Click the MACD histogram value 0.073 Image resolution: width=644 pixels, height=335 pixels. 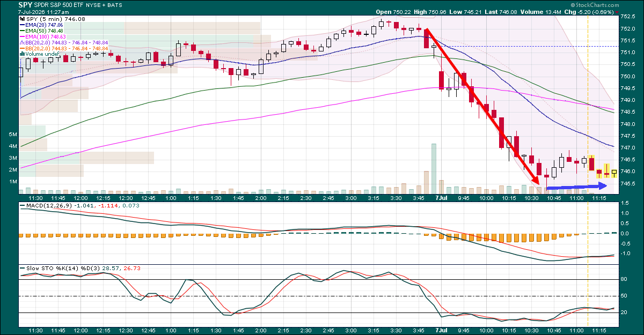(x=130, y=205)
